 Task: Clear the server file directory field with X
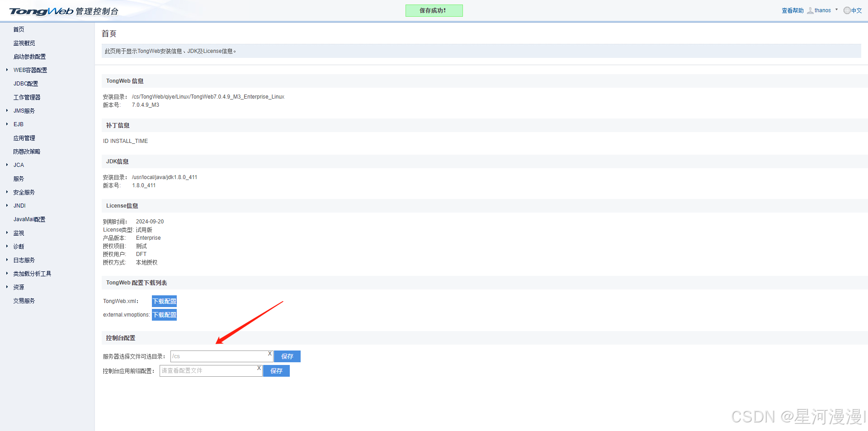[x=270, y=354]
